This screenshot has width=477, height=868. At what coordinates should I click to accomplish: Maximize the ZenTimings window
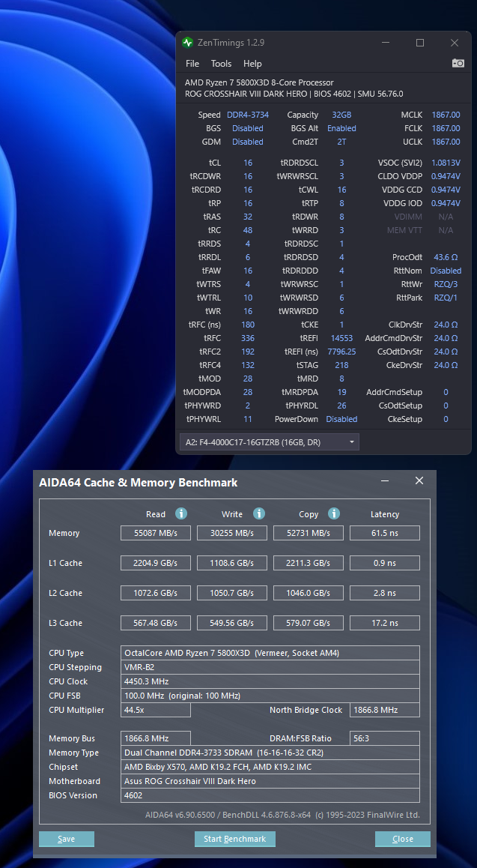tap(419, 43)
